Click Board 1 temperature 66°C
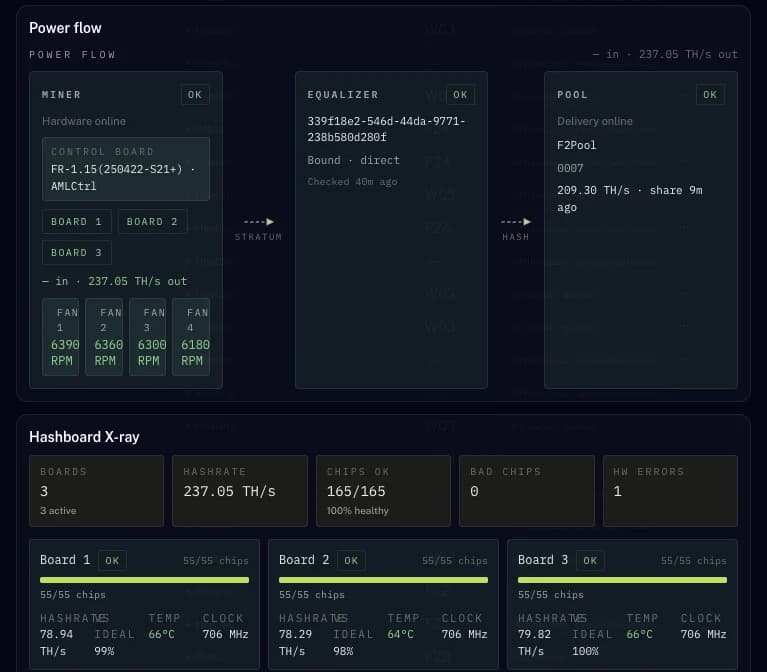 click(161, 634)
